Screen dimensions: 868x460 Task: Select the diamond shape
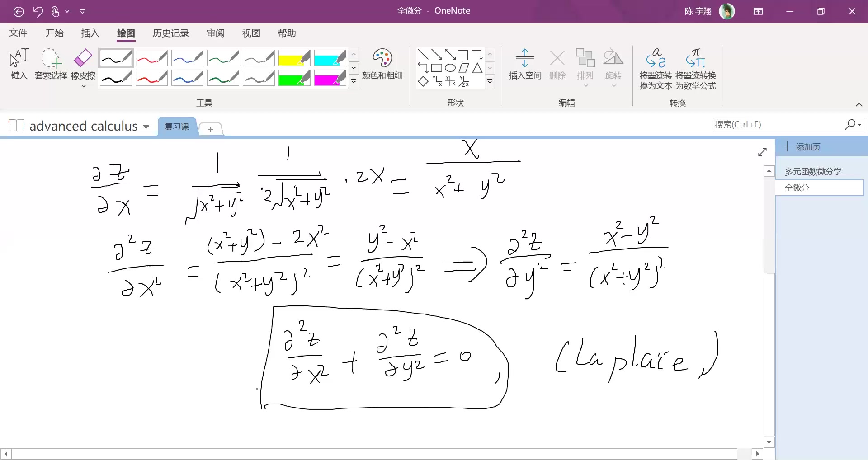point(423,81)
